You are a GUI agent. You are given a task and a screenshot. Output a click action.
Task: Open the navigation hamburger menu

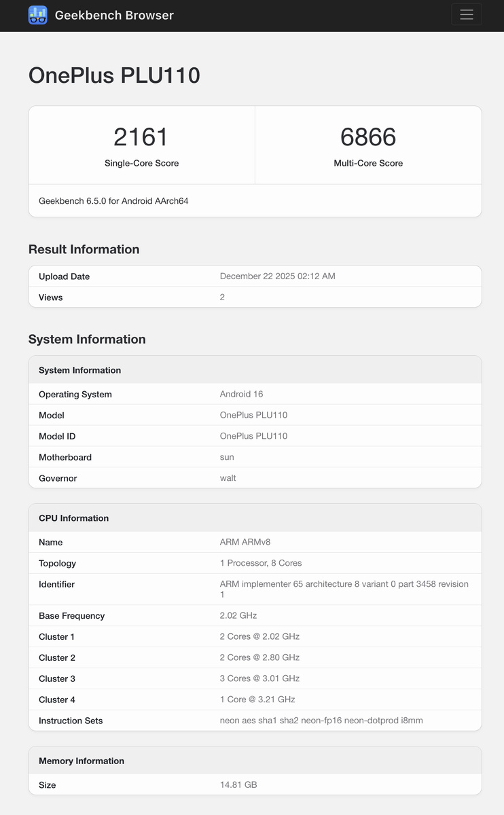(x=466, y=14)
